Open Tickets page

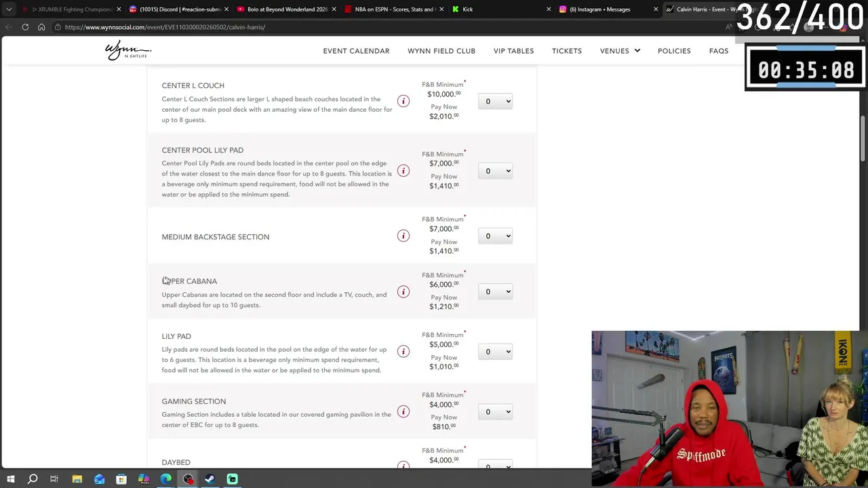[567, 51]
